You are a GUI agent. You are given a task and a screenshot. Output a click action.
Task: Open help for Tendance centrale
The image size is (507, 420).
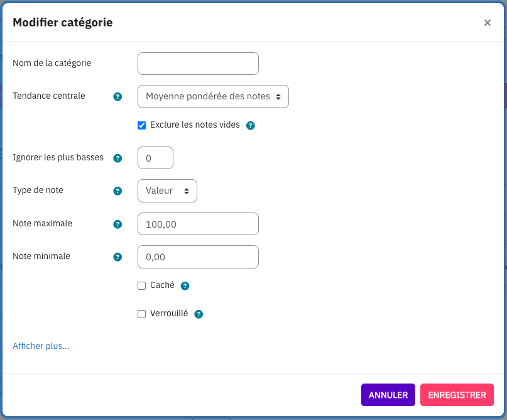pos(117,96)
